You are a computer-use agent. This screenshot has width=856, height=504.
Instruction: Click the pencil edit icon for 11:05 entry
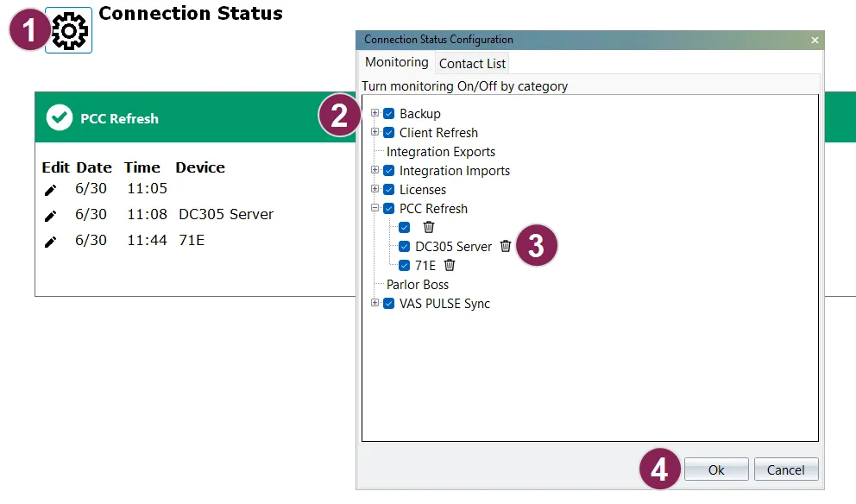click(x=50, y=190)
